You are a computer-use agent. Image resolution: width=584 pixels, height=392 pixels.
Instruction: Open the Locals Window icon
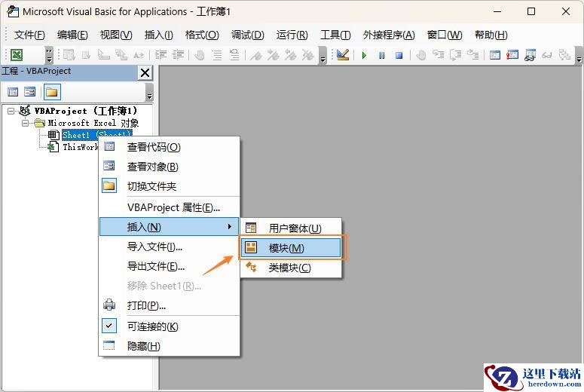point(495,55)
